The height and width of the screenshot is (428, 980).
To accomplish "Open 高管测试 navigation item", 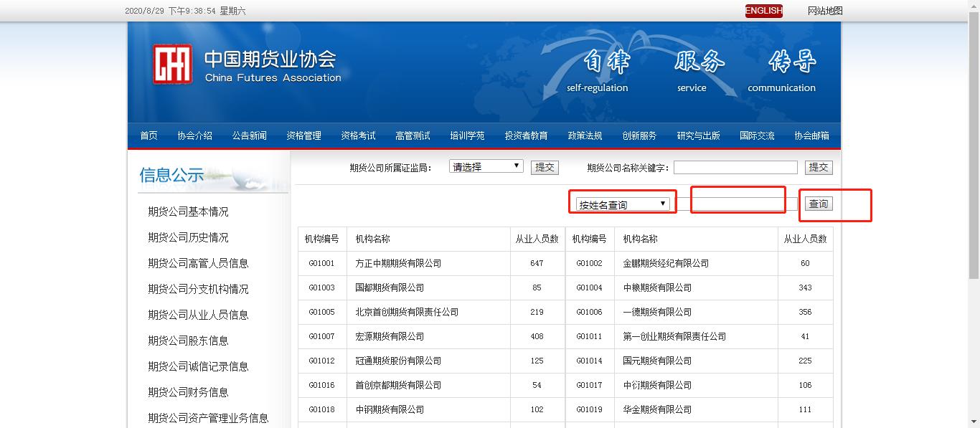I will (413, 135).
